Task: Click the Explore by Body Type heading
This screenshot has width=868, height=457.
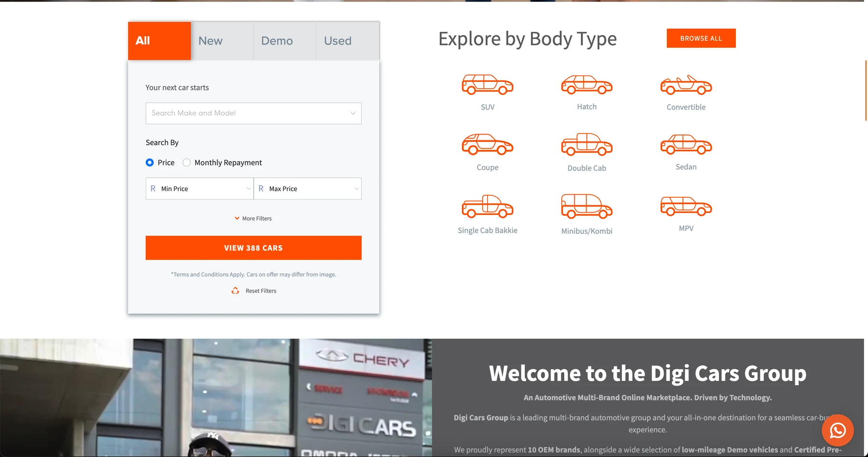Action: [528, 39]
